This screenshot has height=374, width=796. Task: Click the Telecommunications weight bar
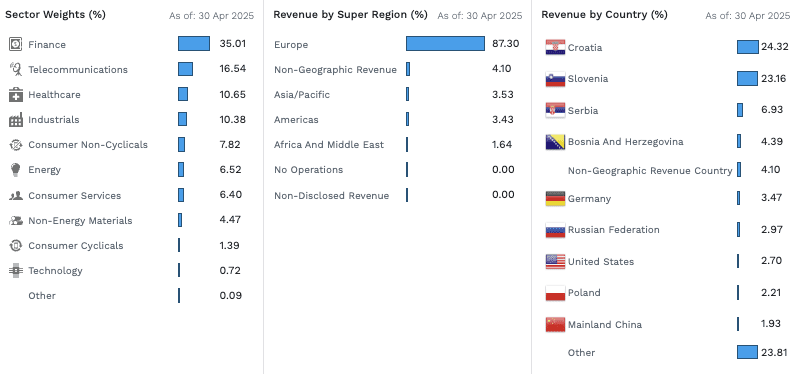[x=185, y=69]
